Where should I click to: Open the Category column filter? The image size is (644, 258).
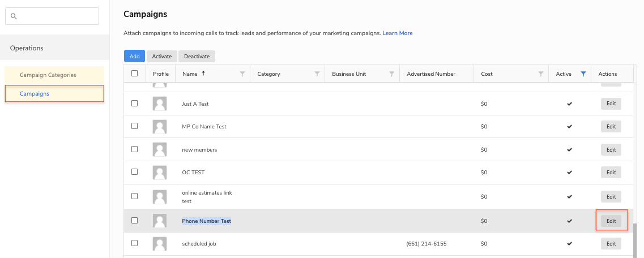317,74
